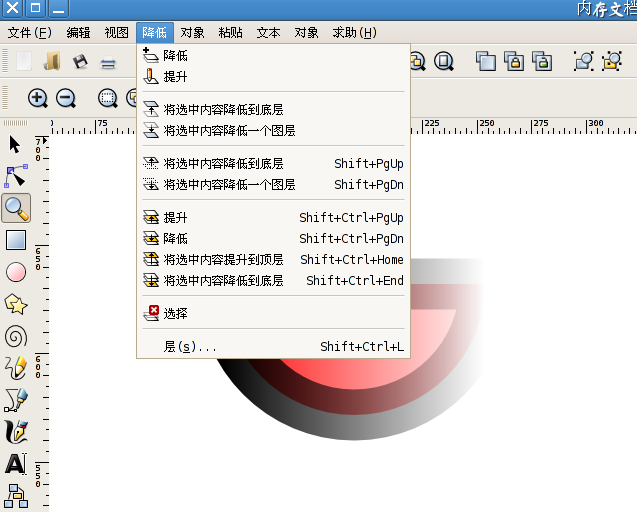Click the red gradient circle on canvas
Viewport: 637px width, 512px height.
point(366,372)
